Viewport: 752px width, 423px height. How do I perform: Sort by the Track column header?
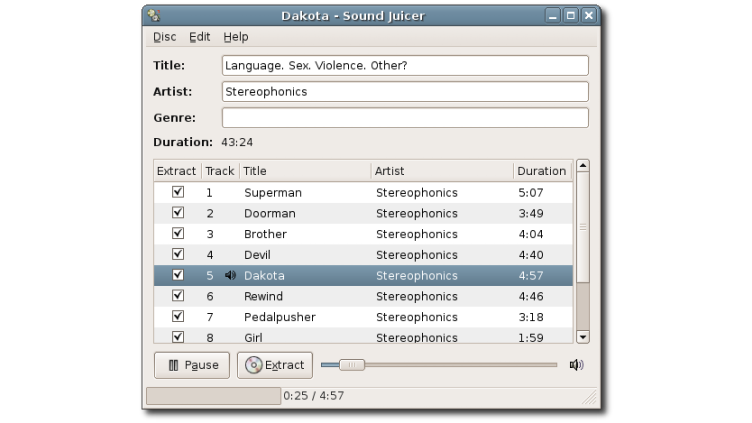[220, 171]
